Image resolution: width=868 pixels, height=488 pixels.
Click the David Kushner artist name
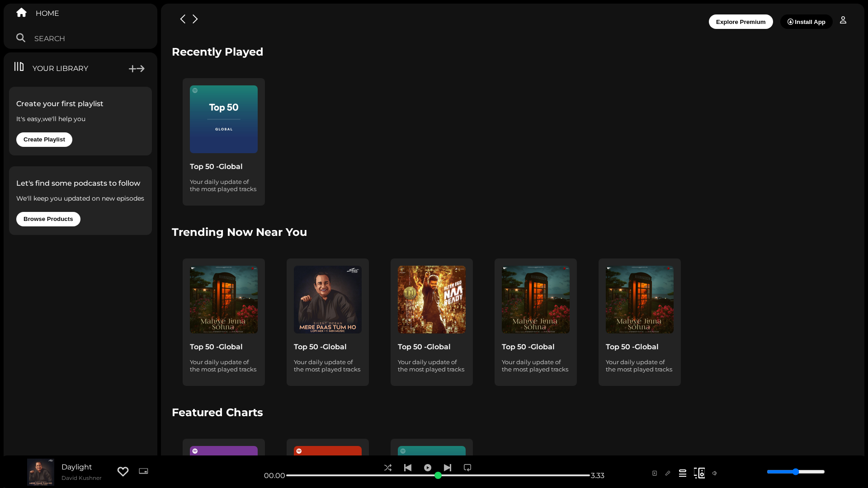point(81,478)
